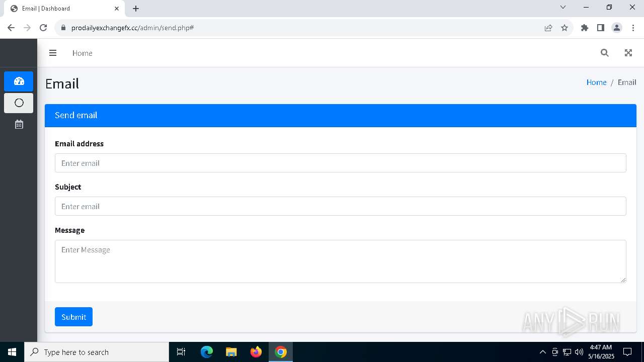
Task: Select the Email | Dashboard tab
Action: tap(64, 9)
